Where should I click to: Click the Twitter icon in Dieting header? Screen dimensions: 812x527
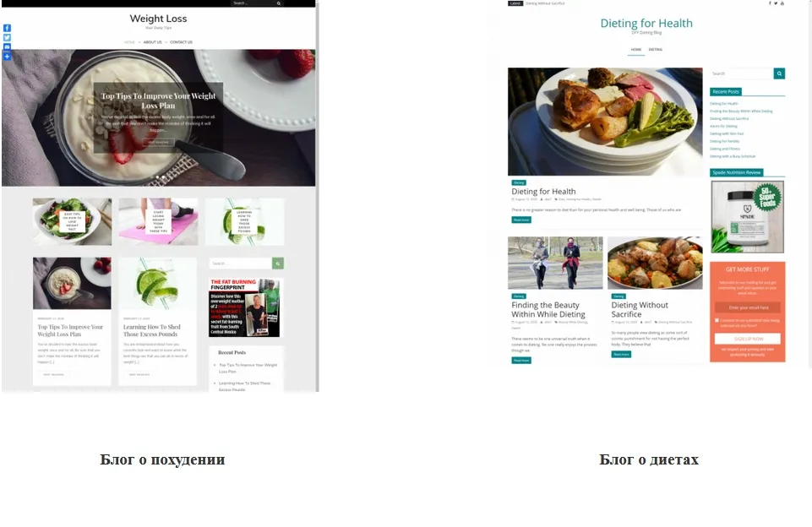(776, 3)
